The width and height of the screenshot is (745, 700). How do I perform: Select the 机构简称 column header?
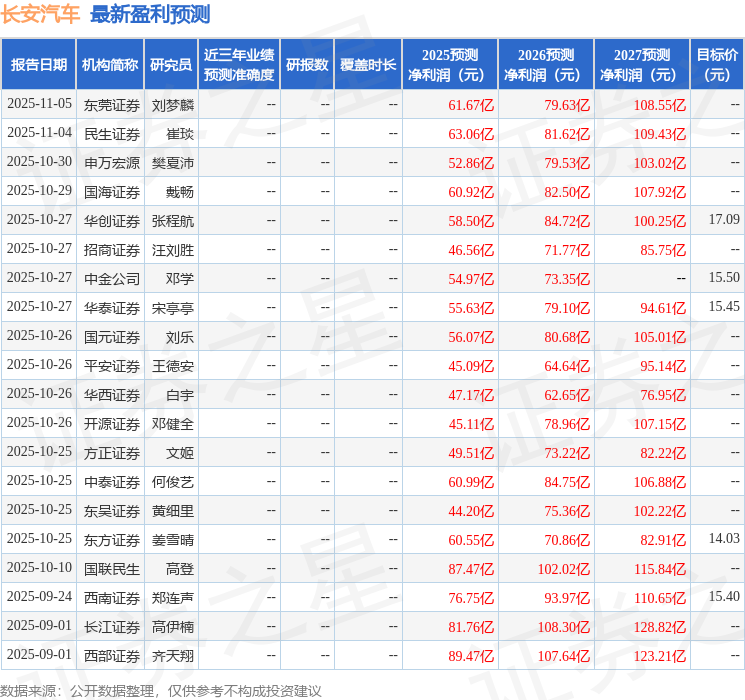[x=110, y=65]
